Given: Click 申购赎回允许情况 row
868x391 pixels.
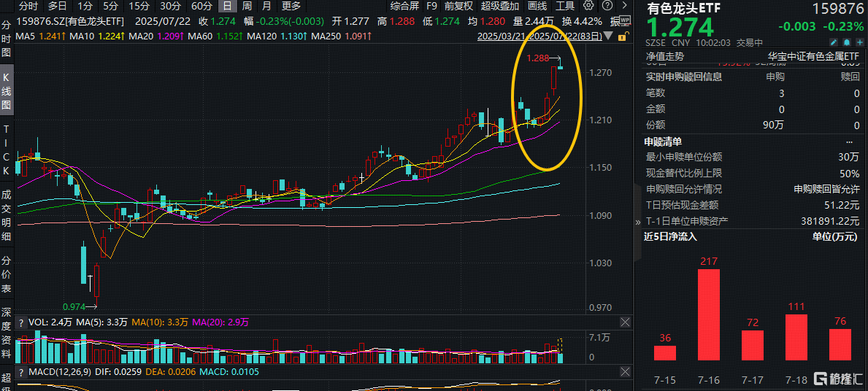Looking at the screenshot, I should pyautogui.click(x=753, y=189).
